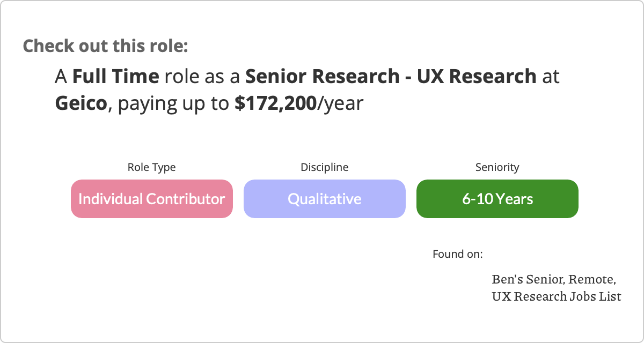This screenshot has height=343, width=644.
Task: Click the Geico company name
Action: (82, 103)
